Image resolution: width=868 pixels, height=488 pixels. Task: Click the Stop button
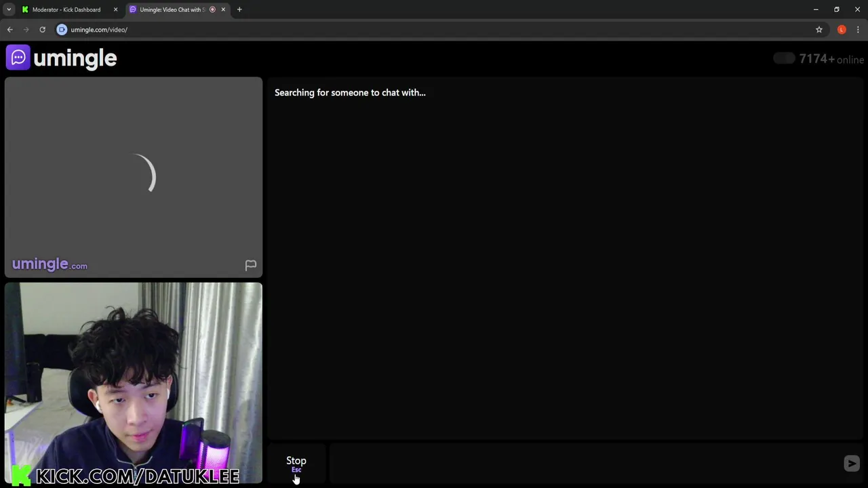(x=296, y=464)
